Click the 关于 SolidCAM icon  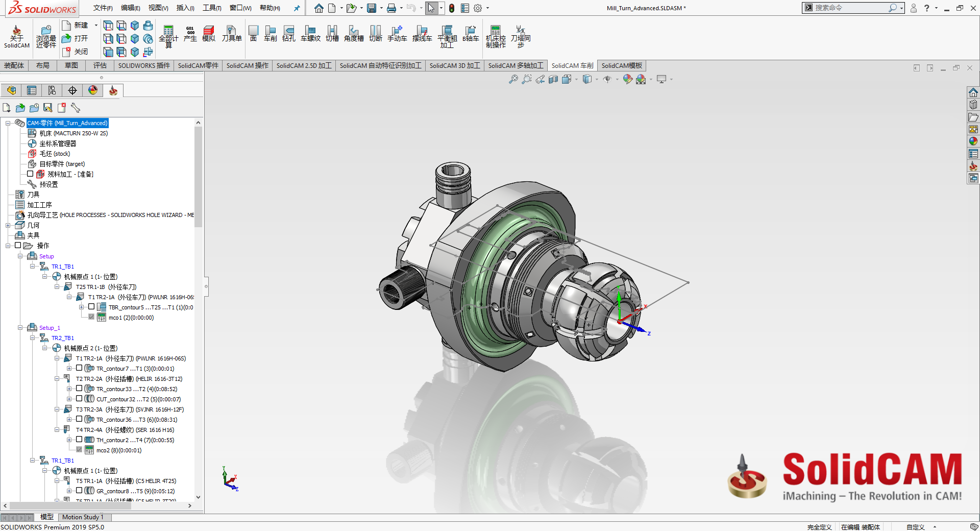17,37
